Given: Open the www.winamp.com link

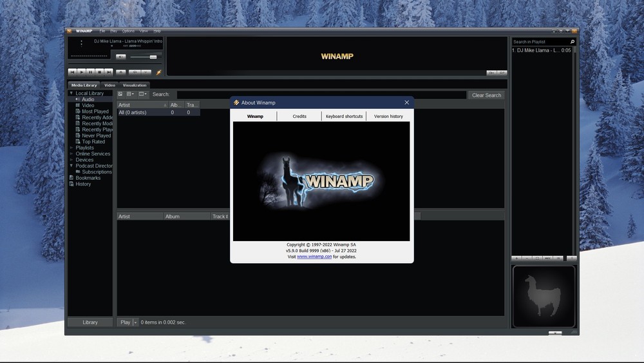Looking at the screenshot, I should (x=314, y=257).
